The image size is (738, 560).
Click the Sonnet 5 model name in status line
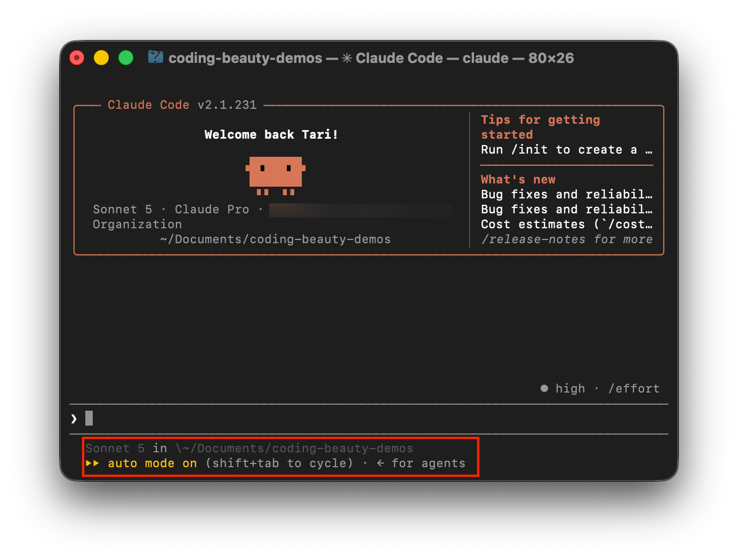[x=115, y=449]
